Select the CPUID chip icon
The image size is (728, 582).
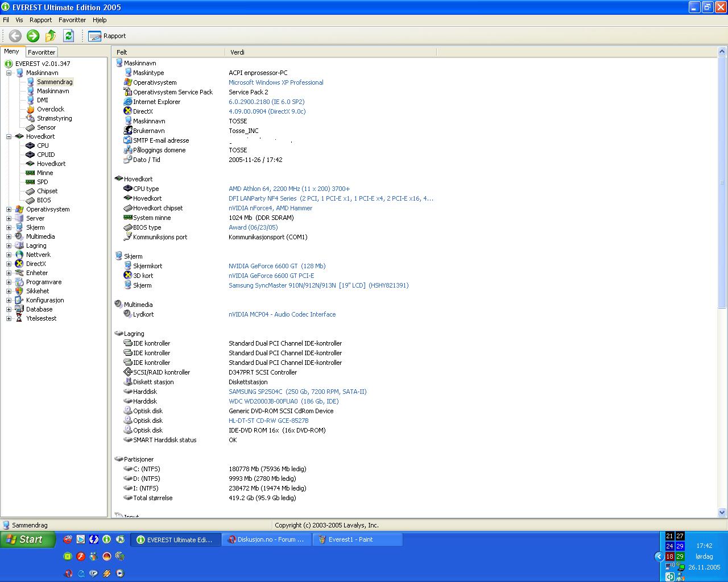point(31,155)
